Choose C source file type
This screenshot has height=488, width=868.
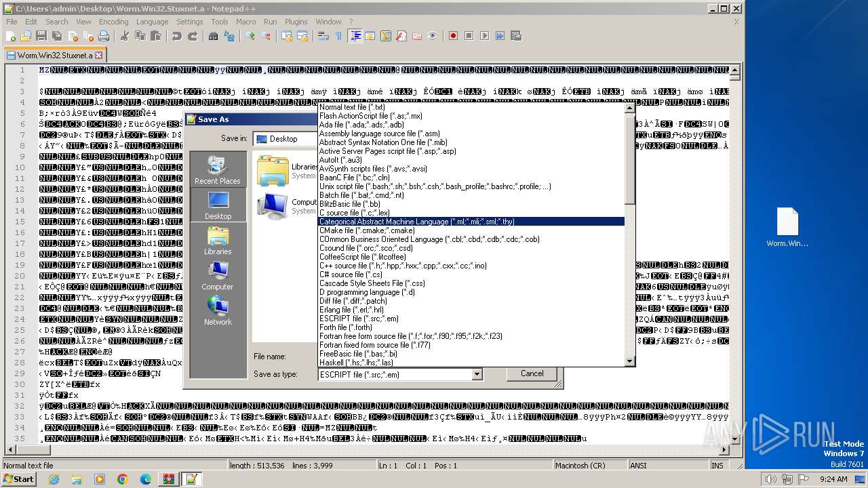[471, 213]
